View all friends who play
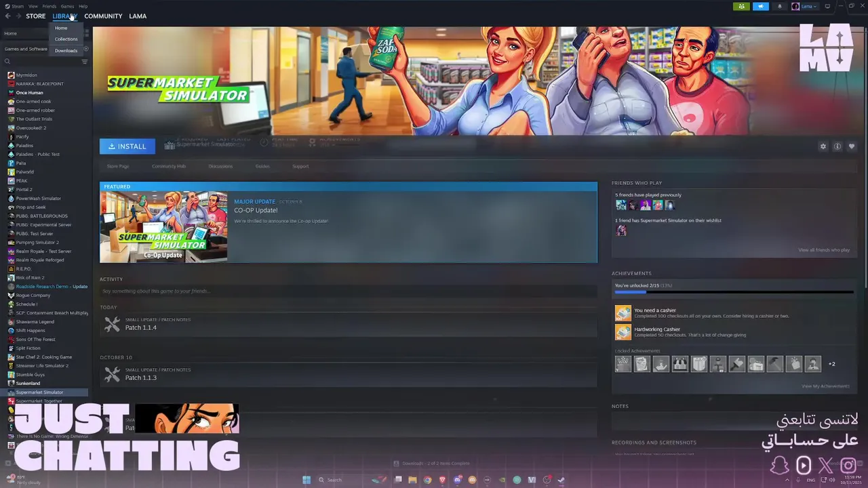868x488 pixels. [824, 250]
